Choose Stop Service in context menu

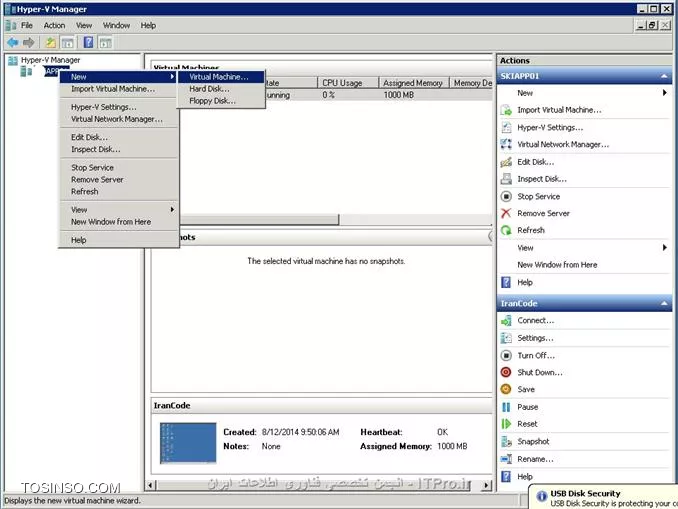tap(118, 167)
